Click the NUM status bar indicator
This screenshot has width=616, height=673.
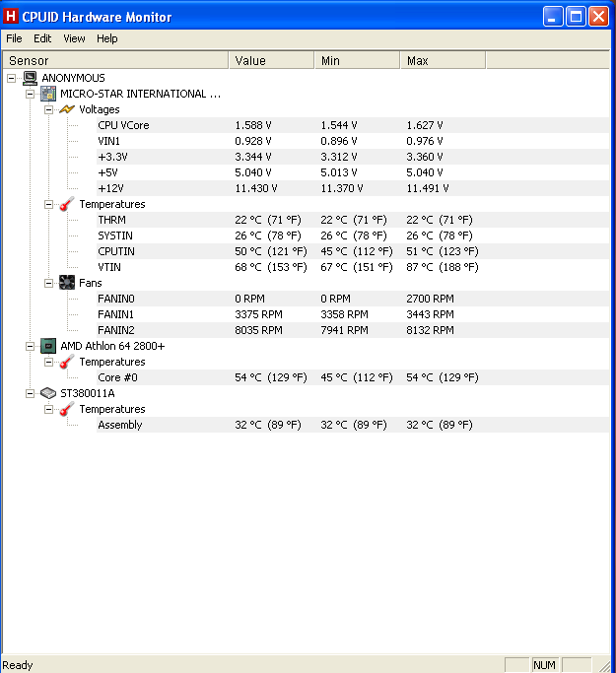(544, 665)
